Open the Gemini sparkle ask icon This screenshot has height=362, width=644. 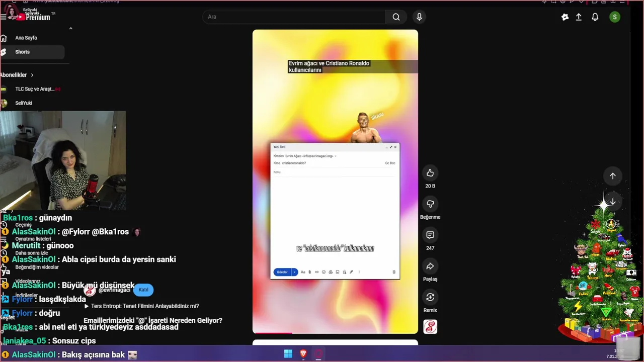coord(565,17)
